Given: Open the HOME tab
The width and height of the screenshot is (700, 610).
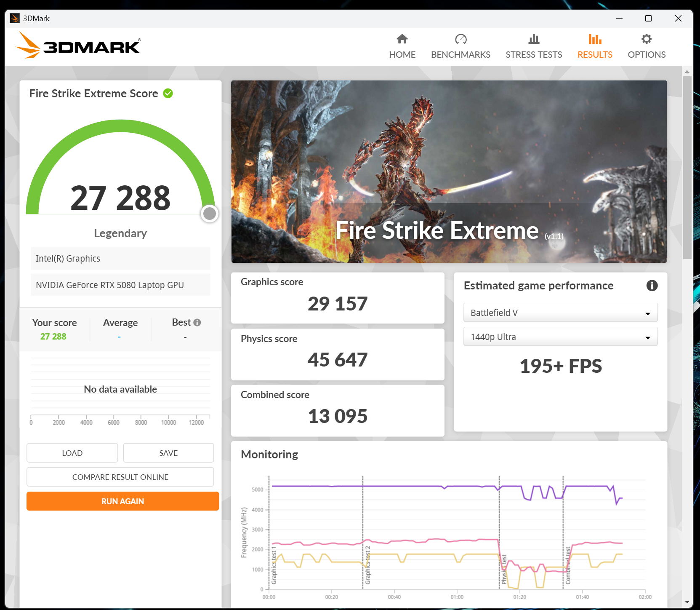Looking at the screenshot, I should pos(402,46).
